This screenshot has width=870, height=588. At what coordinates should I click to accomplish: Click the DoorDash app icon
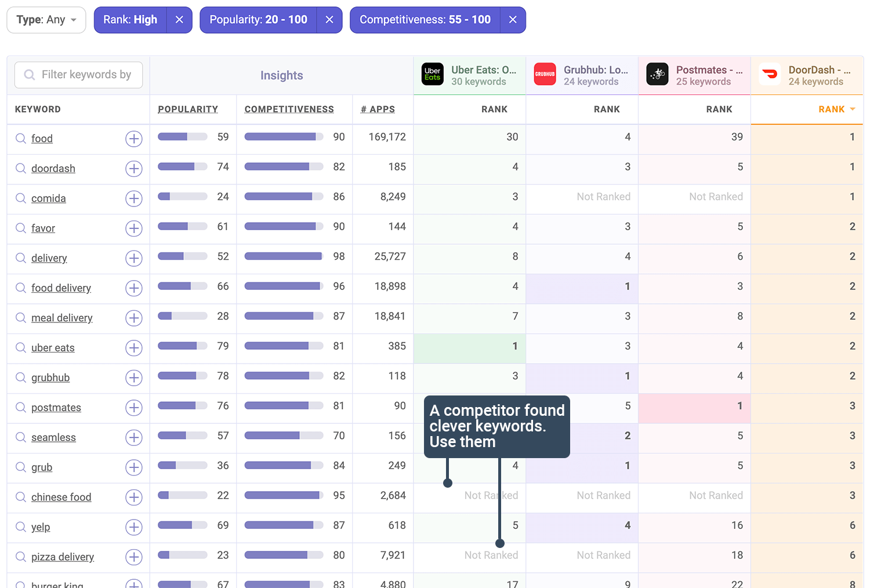coord(770,74)
